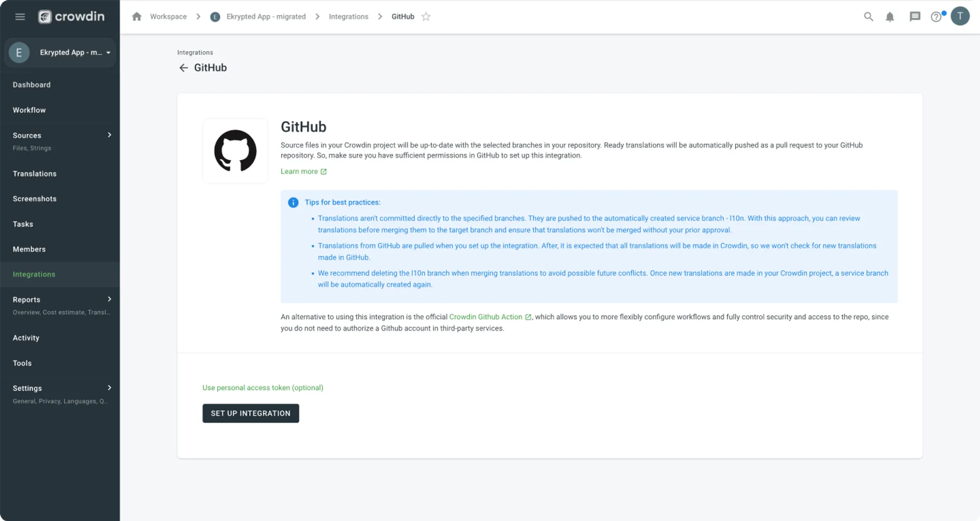Click the info icon in tips box
This screenshot has height=521, width=980.
[293, 203]
